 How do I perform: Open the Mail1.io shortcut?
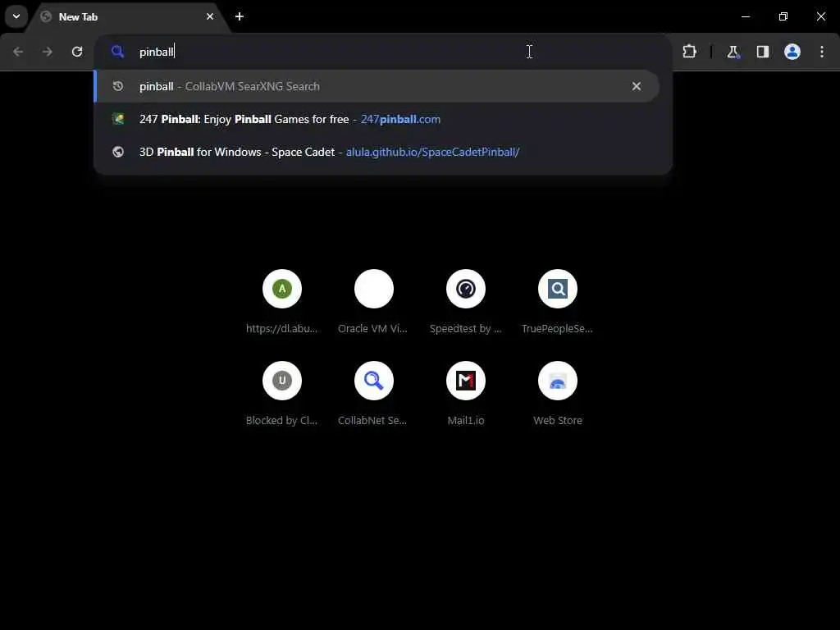coord(466,394)
